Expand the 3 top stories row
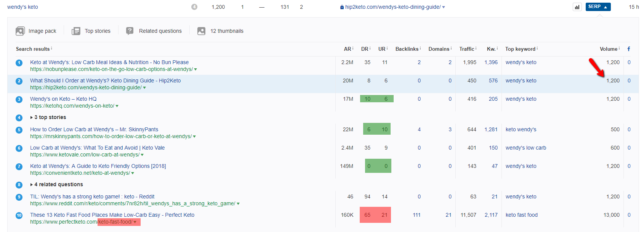This screenshot has width=644, height=232. point(48,117)
